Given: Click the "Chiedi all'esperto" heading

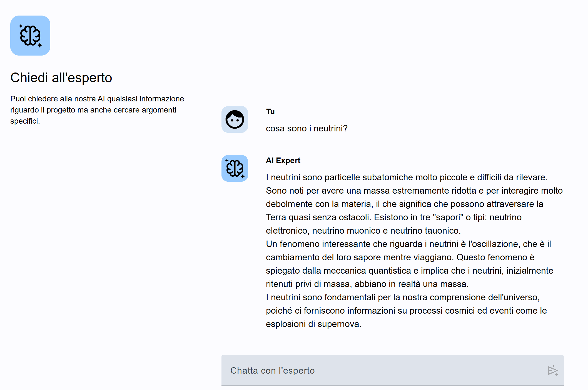Looking at the screenshot, I should tap(61, 77).
